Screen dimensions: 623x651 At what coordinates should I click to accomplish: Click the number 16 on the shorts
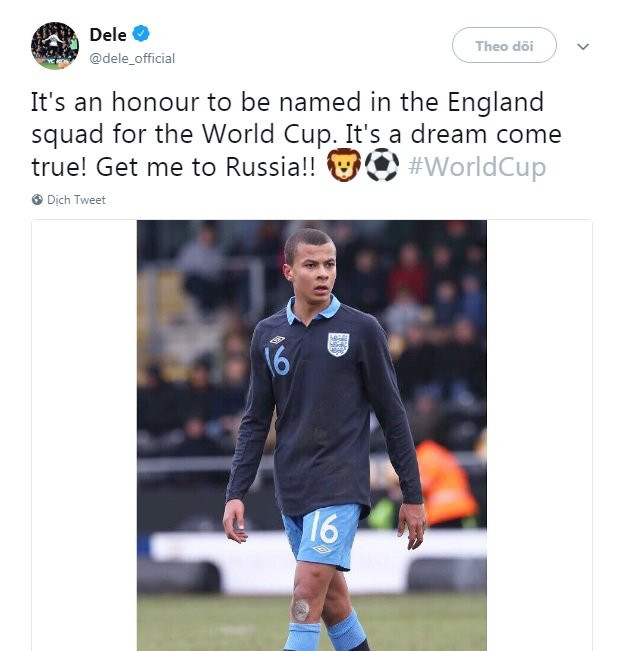(x=324, y=525)
